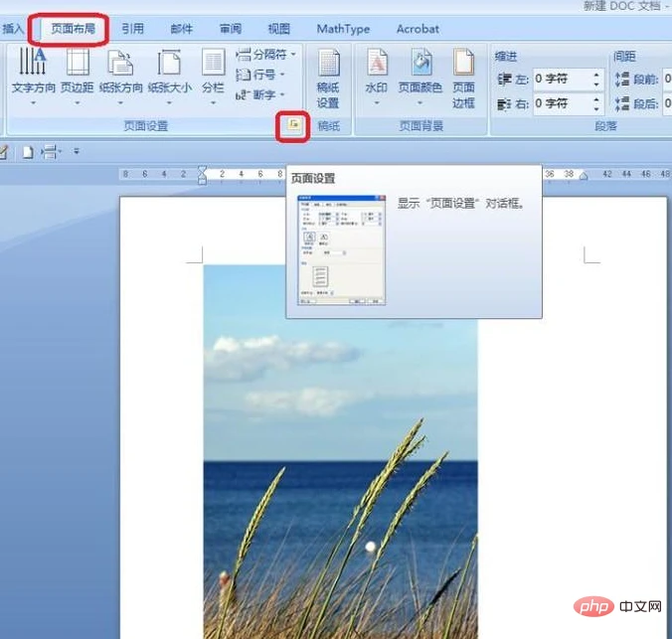Switch to Insert (插入) tab

point(13,29)
